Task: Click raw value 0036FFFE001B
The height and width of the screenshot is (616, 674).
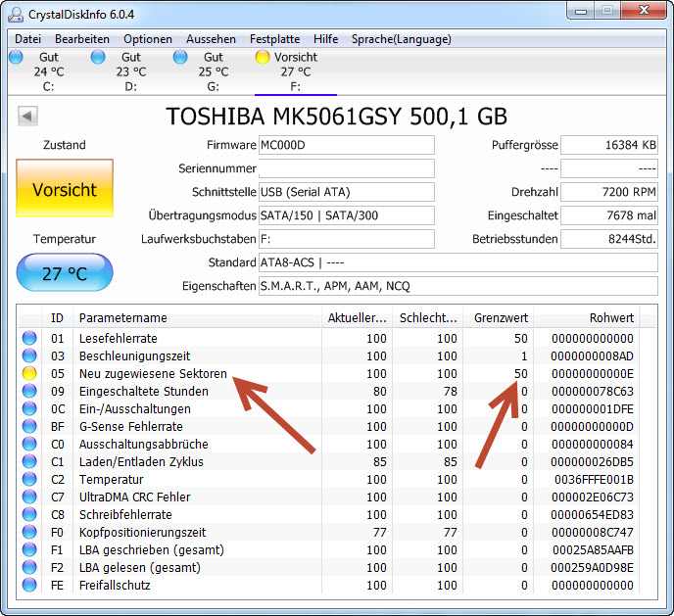Action: [594, 480]
